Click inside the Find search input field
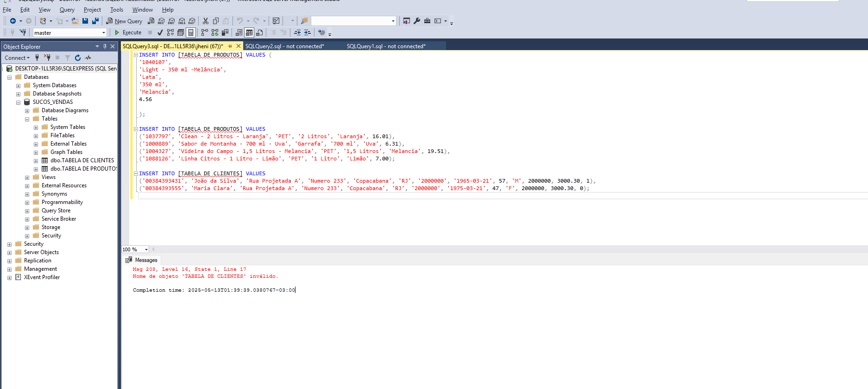 coord(351,21)
